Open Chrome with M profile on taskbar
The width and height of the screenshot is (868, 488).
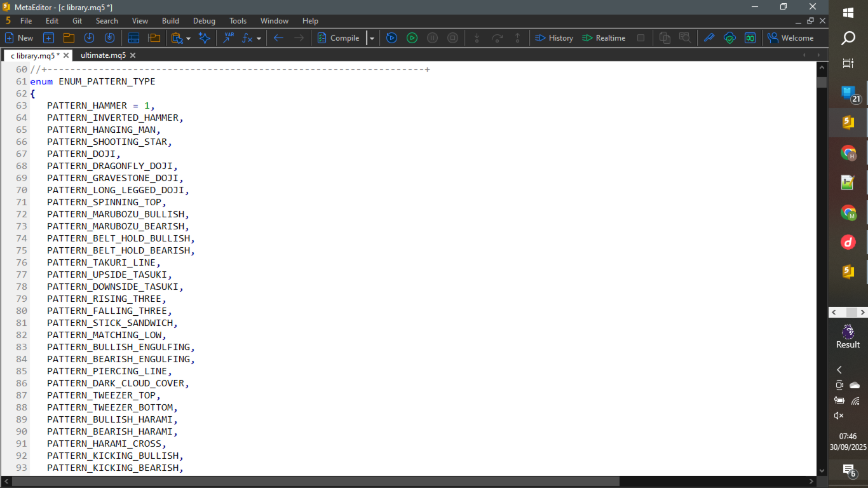(x=848, y=213)
